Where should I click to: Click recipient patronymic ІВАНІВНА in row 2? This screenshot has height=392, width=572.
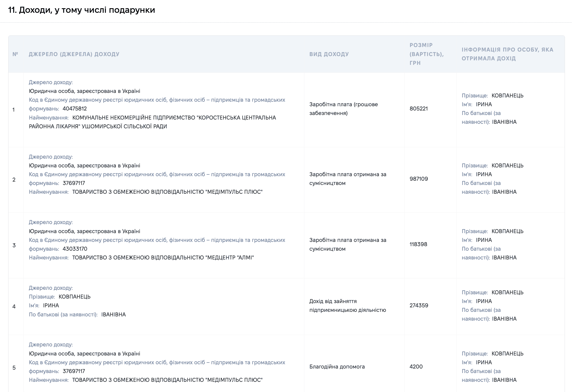click(x=504, y=192)
